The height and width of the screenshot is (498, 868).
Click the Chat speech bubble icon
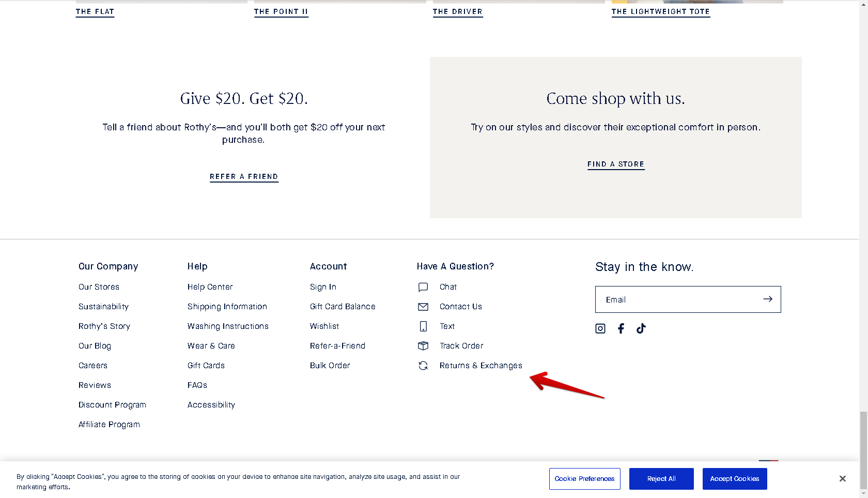(423, 287)
